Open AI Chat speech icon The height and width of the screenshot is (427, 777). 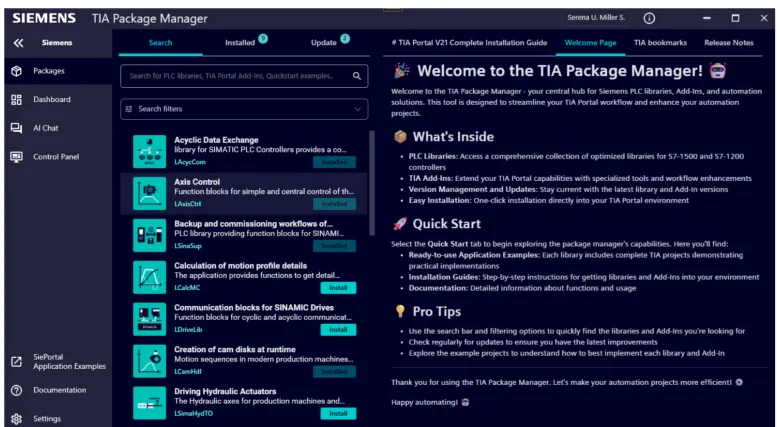[16, 128]
